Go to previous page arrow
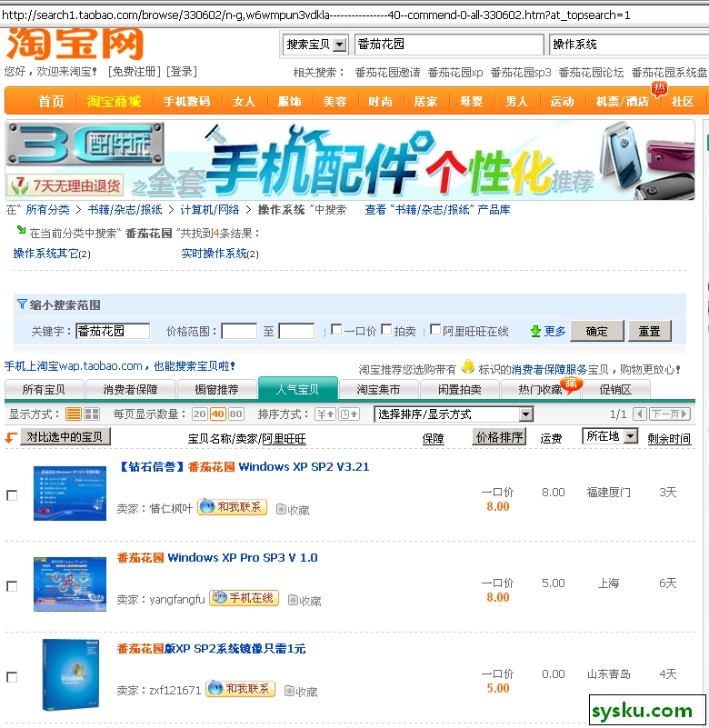This screenshot has width=709, height=728. click(x=640, y=414)
